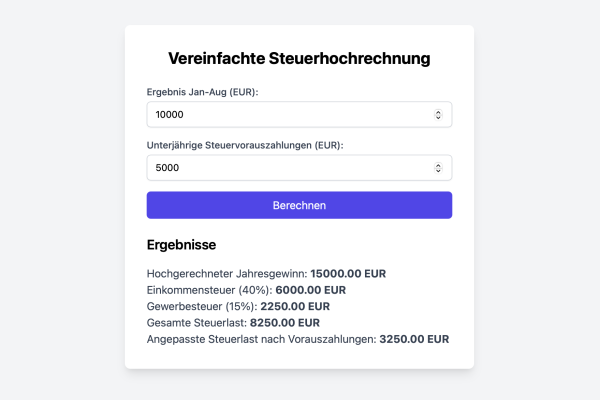The height and width of the screenshot is (400, 600).
Task: Click the Gewerbesteuer (15%) label text
Action: [201, 306]
